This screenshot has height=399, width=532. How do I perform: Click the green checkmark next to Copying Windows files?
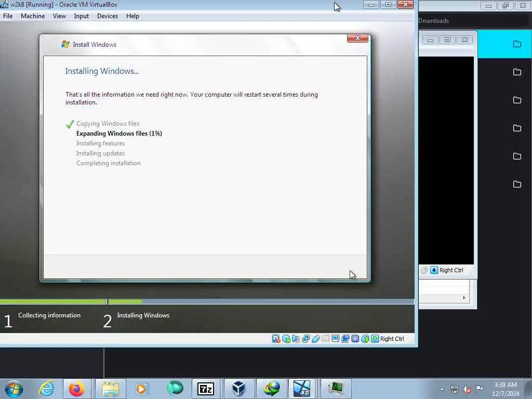tap(70, 124)
